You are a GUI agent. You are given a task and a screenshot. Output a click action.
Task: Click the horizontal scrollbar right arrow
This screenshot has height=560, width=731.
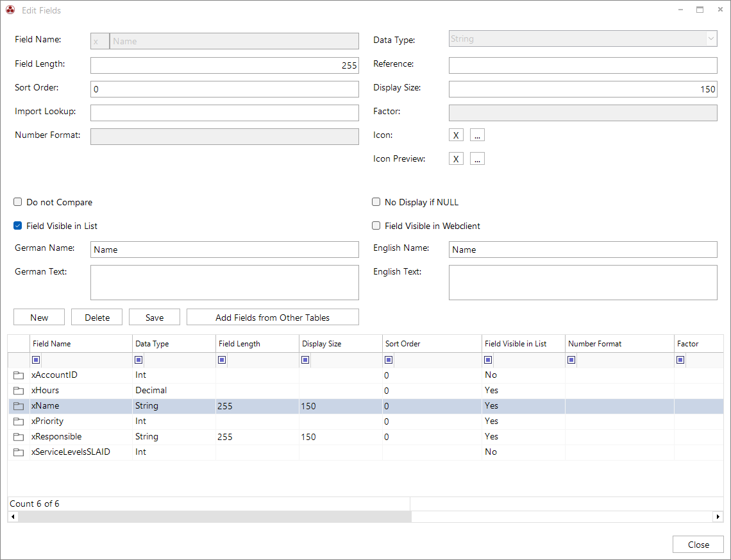click(x=718, y=516)
